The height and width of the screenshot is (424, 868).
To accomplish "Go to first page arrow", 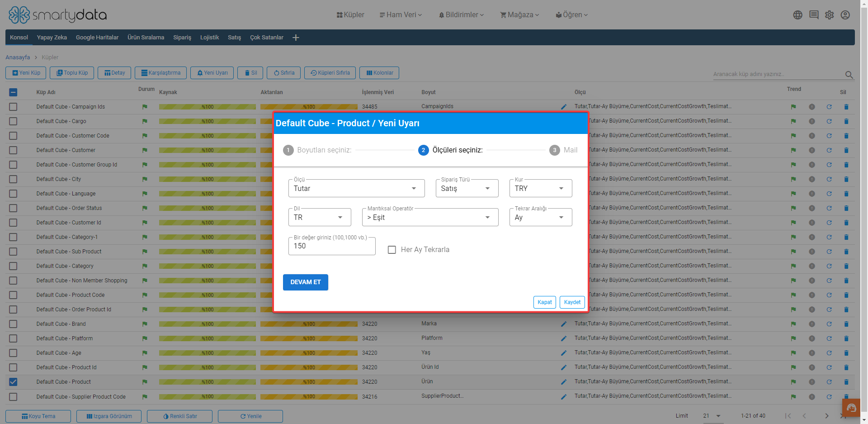I will pos(788,416).
